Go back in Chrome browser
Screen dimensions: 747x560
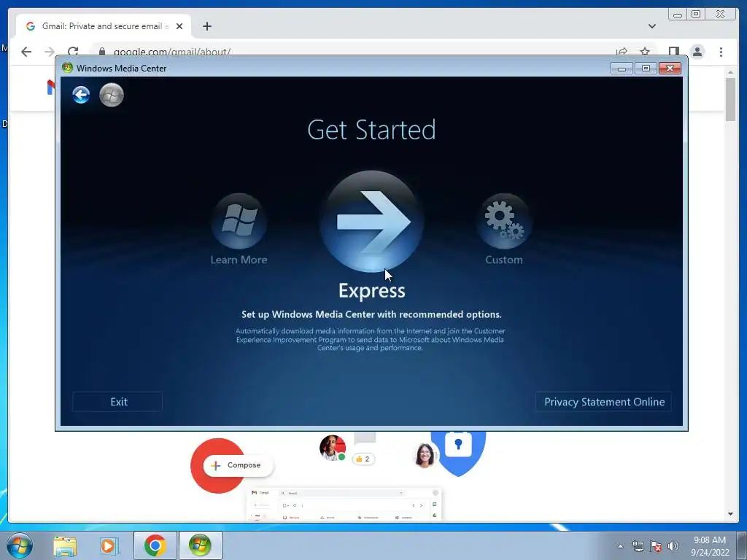(x=26, y=52)
